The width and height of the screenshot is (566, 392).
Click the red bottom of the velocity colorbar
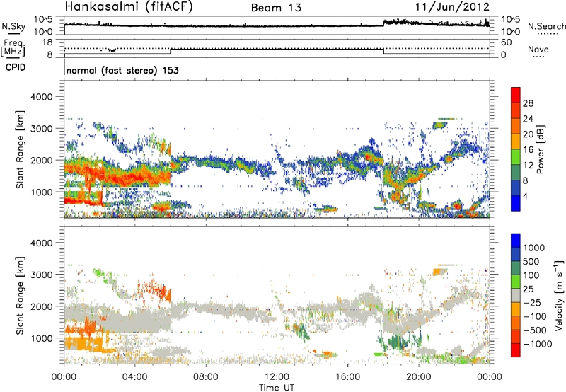[516, 350]
